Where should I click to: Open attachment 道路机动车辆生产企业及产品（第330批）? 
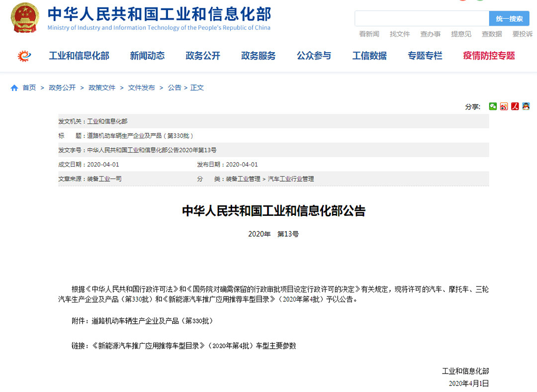pos(152,321)
